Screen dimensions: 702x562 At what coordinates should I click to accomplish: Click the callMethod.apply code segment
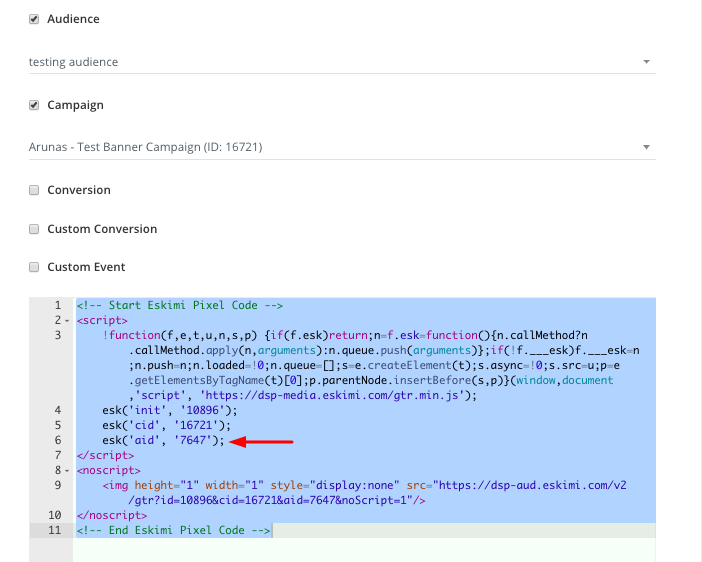(x=186, y=350)
